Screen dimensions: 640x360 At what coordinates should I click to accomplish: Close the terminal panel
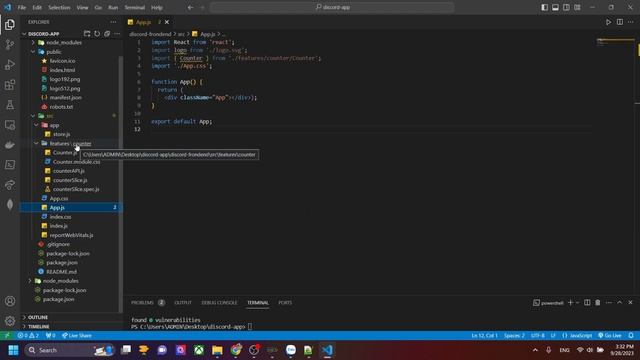click(x=630, y=302)
